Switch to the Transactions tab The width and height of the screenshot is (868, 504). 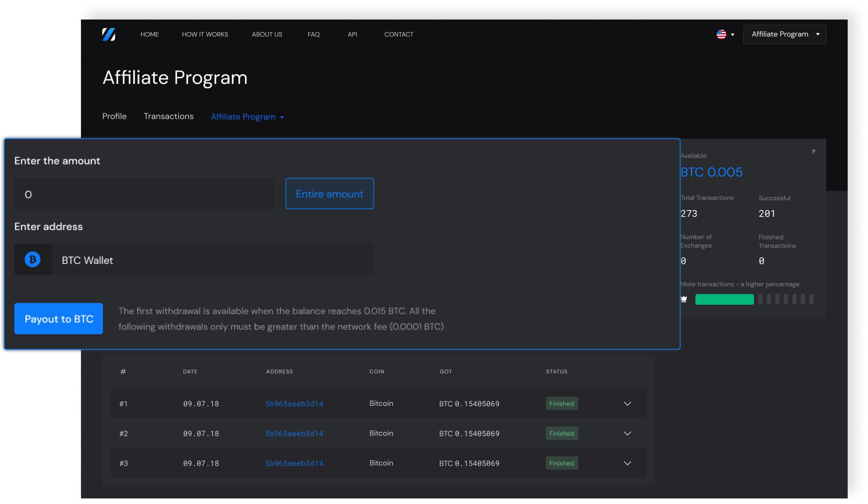tap(168, 116)
